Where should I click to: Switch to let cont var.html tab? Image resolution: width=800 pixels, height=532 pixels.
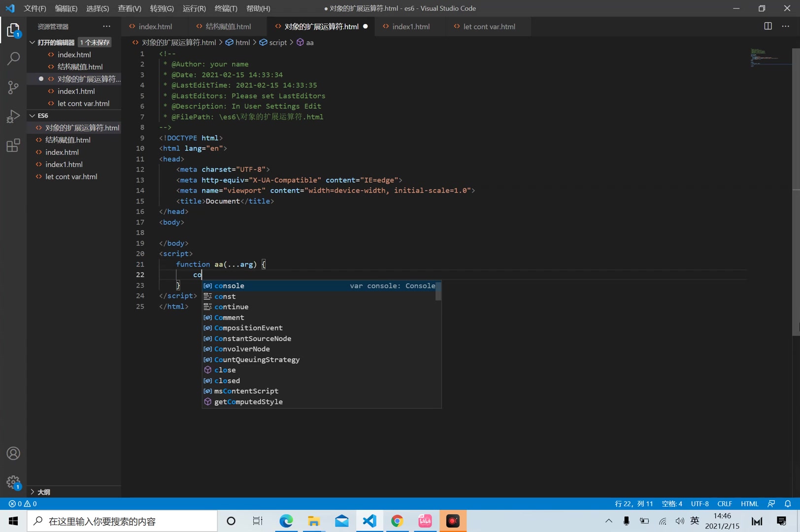489,27
